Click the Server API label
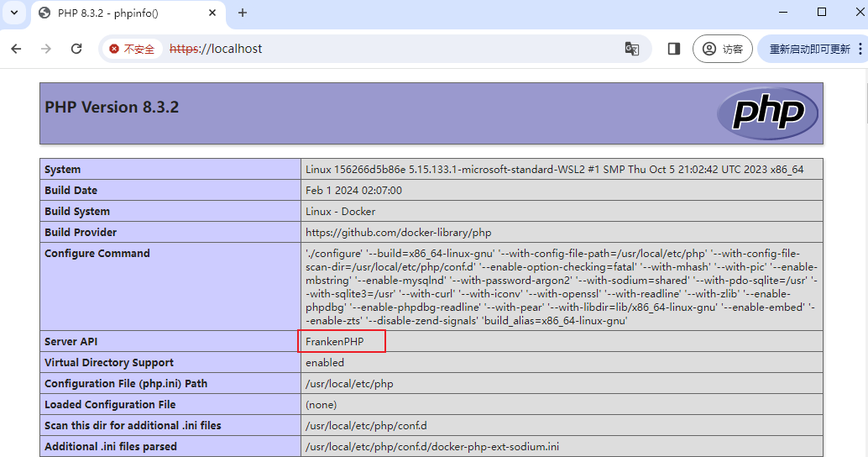868x457 pixels. (x=71, y=341)
